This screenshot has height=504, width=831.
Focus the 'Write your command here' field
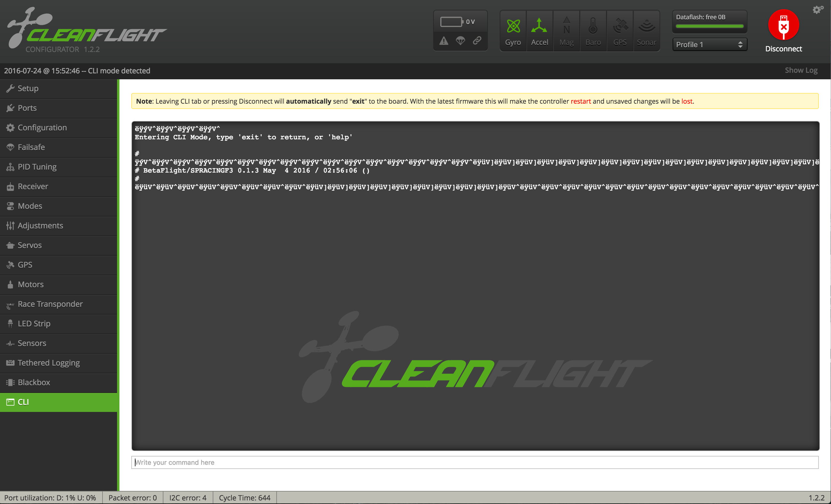475,462
